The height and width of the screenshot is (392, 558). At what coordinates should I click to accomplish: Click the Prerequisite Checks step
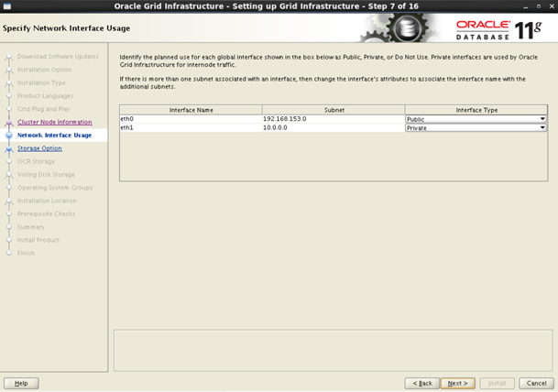click(46, 213)
